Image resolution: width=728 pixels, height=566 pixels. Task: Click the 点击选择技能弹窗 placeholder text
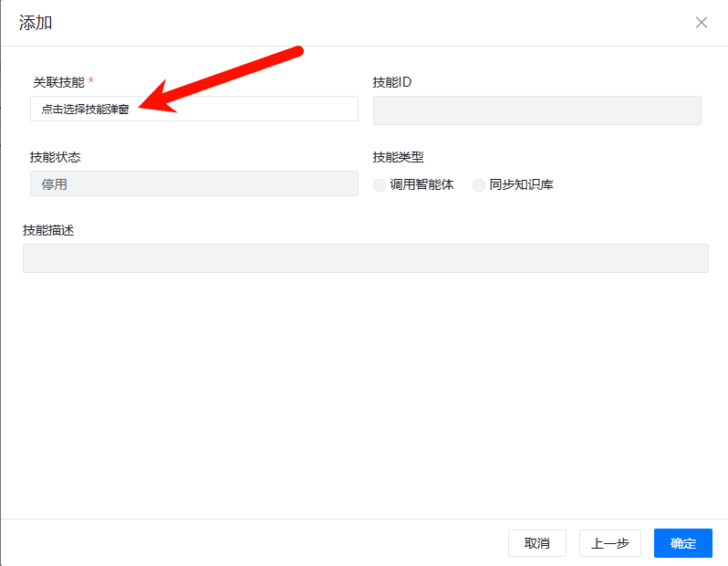[85, 110]
